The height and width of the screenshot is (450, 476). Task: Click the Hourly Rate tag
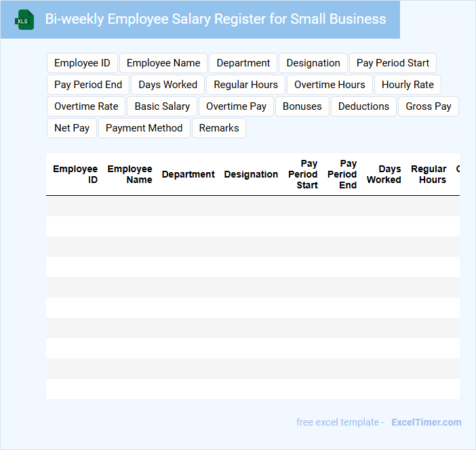[408, 85]
